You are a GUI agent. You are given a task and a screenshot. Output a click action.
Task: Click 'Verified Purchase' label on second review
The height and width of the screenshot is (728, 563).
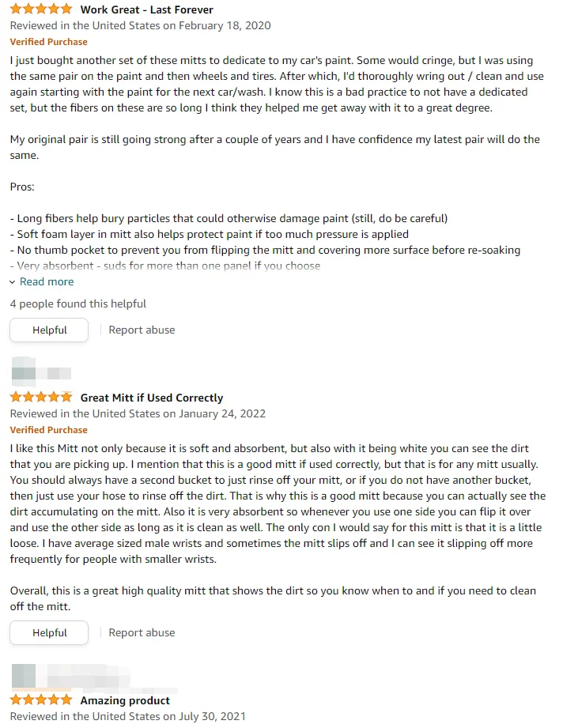(x=49, y=430)
